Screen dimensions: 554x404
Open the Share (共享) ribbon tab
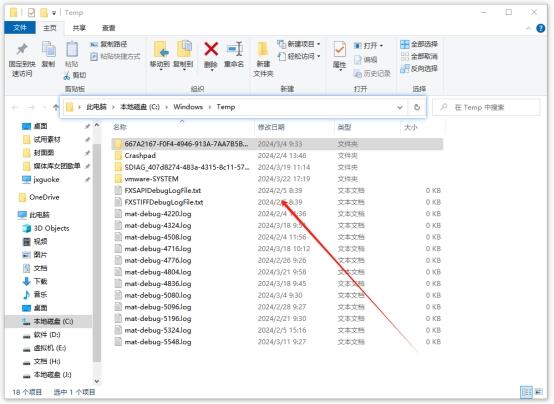coord(79,28)
